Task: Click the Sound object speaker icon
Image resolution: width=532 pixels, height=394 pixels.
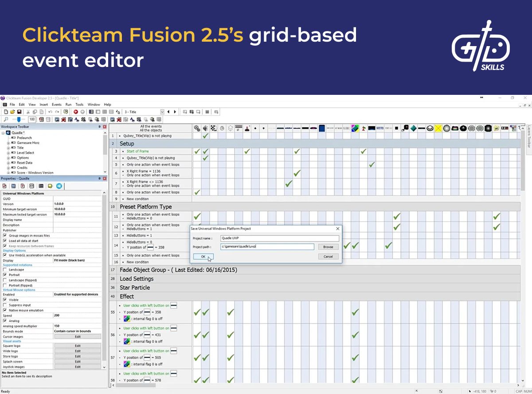Action: point(205,127)
